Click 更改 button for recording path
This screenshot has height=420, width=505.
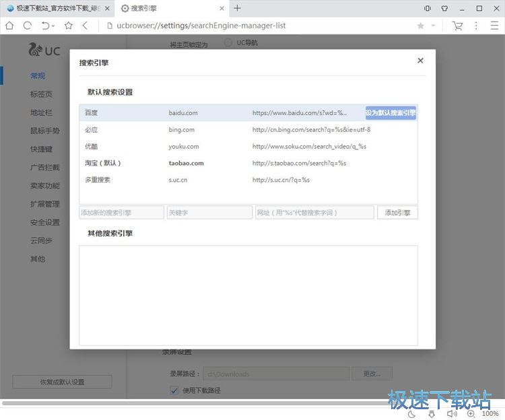pos(372,374)
